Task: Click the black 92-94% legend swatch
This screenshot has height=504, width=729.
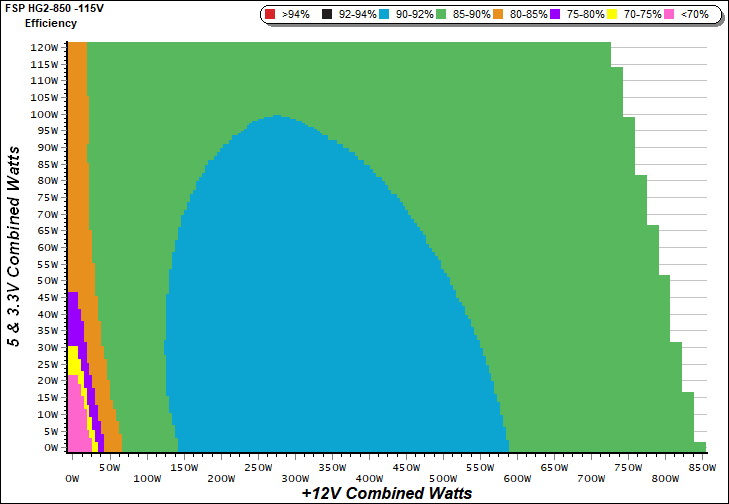Action: pyautogui.click(x=327, y=15)
